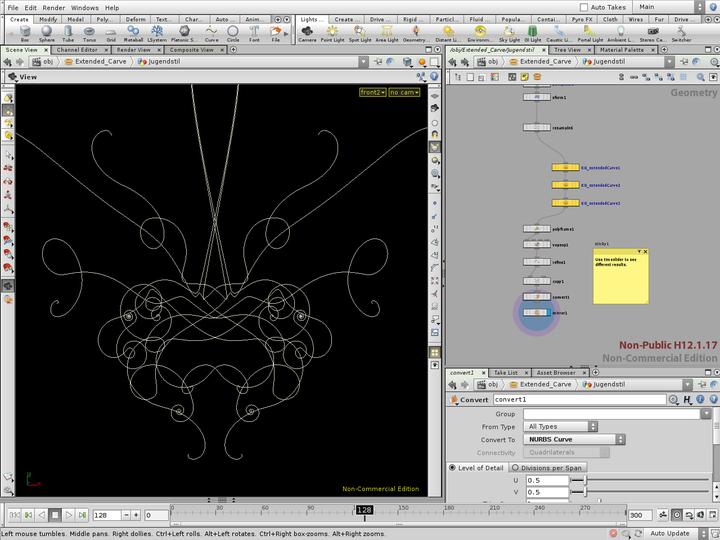Open the Convert To NURBS Curve dropdown

[574, 439]
